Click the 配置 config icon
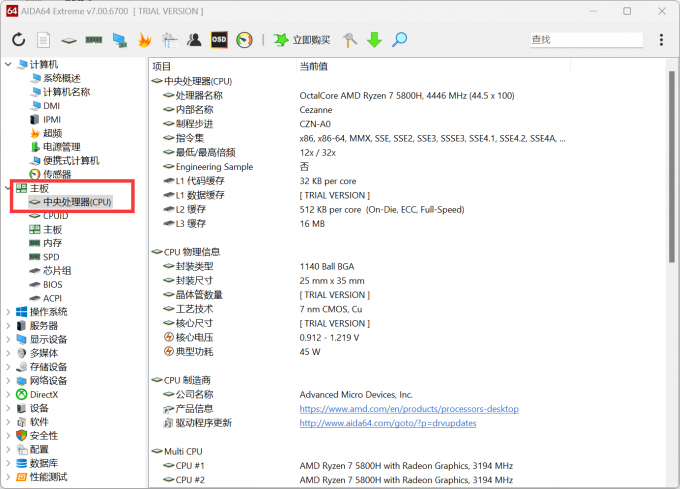The height and width of the screenshot is (489, 680). pos(21,449)
